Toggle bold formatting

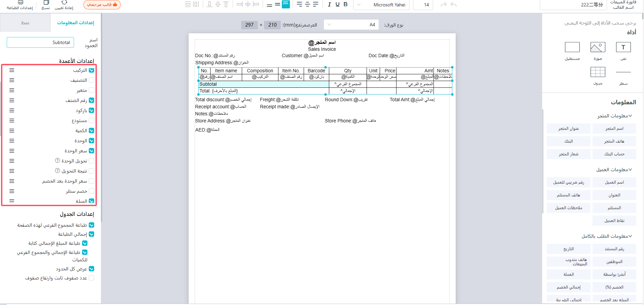tap(345, 4)
